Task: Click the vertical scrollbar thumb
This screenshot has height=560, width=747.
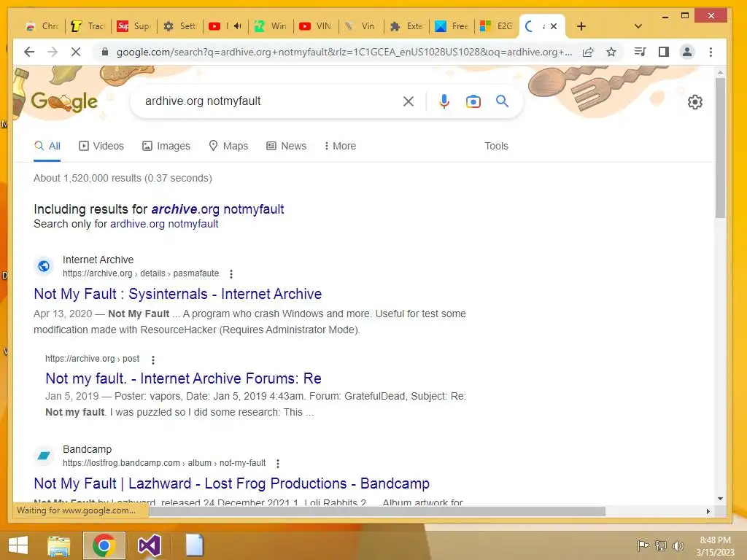Action: 720,147
